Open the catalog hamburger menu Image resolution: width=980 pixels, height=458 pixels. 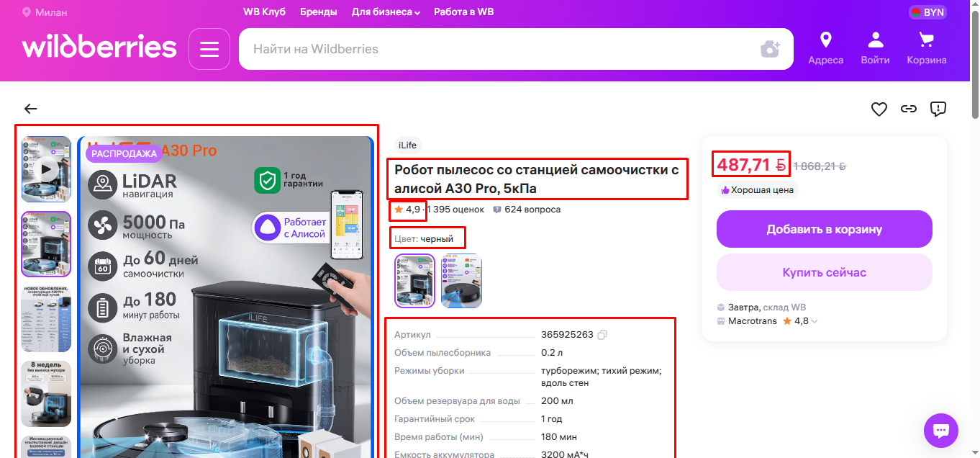[x=209, y=48]
